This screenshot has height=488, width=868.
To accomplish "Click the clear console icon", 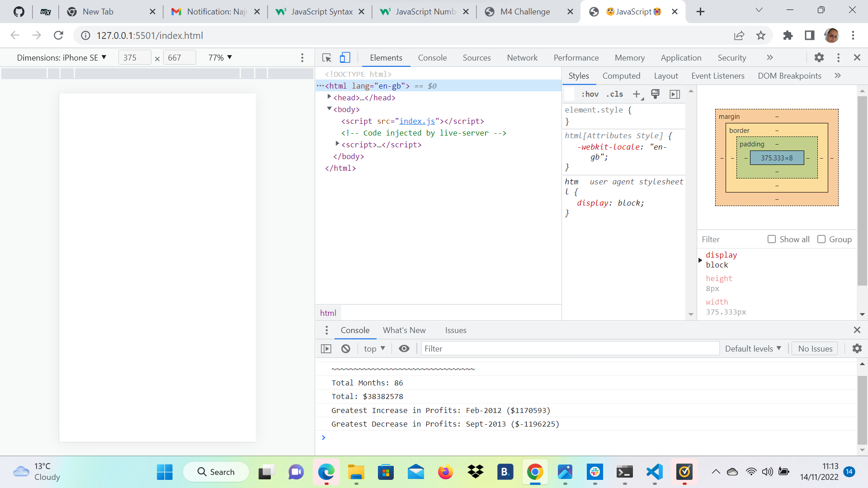I will tap(346, 349).
